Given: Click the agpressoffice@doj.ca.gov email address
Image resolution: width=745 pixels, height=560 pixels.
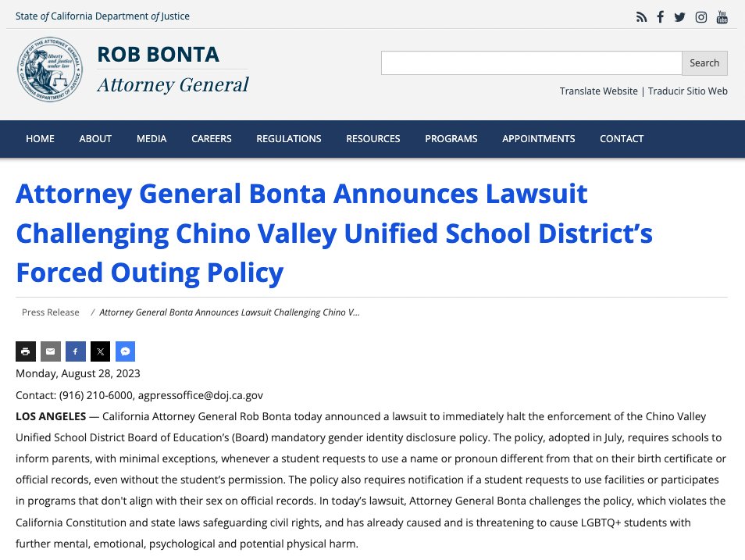Looking at the screenshot, I should pos(201,395).
